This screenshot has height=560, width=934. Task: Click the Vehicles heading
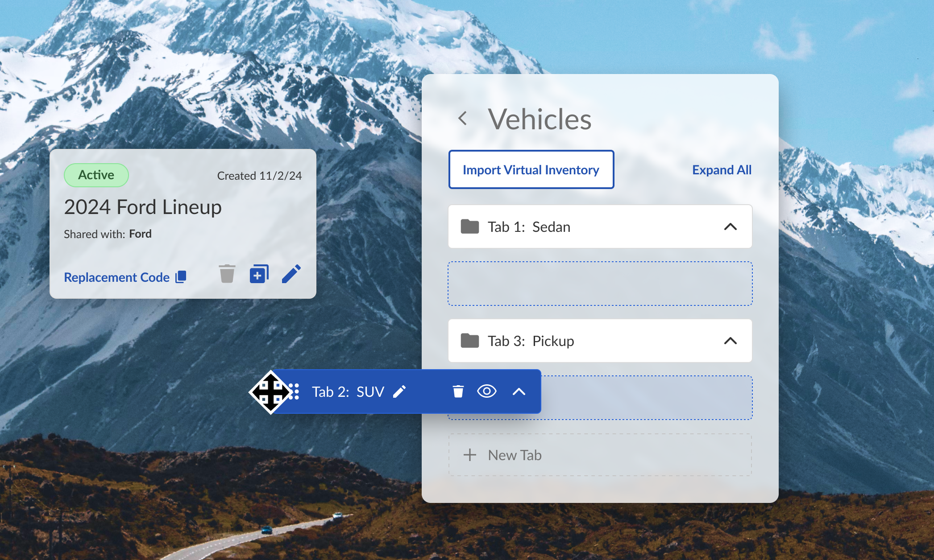click(x=540, y=119)
